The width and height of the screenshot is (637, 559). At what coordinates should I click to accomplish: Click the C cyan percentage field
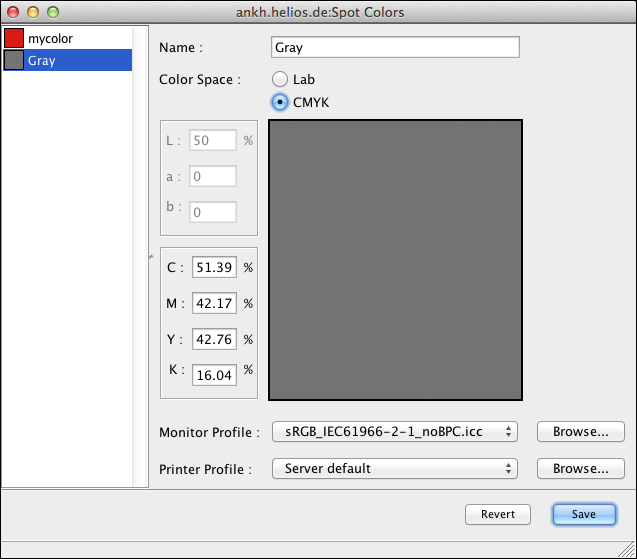click(x=214, y=267)
